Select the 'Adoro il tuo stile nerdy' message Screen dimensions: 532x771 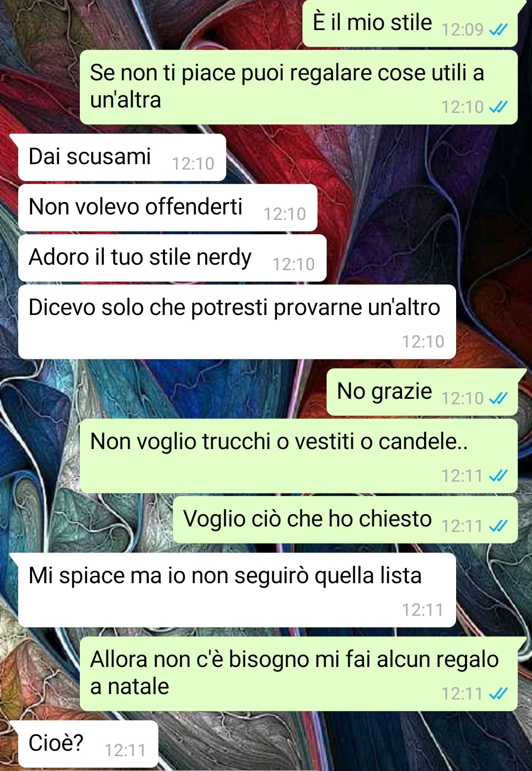point(172,258)
